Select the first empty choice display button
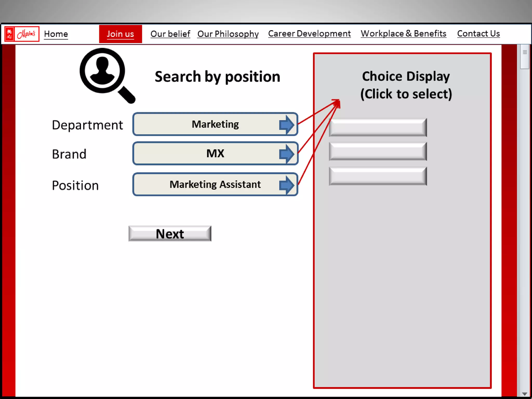 (x=378, y=127)
